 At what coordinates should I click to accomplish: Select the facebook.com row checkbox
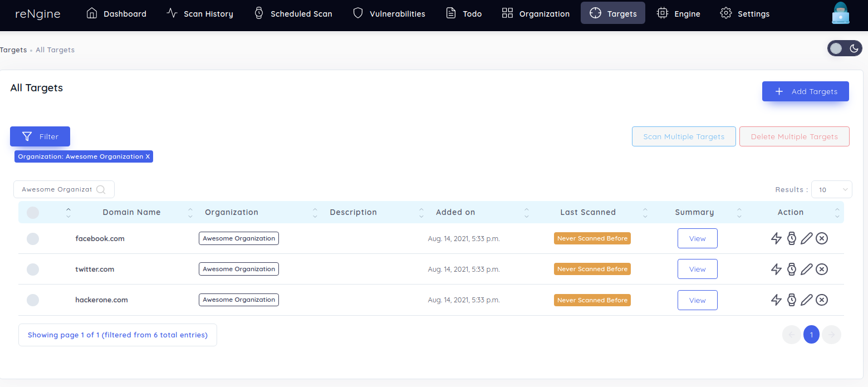pyautogui.click(x=33, y=239)
